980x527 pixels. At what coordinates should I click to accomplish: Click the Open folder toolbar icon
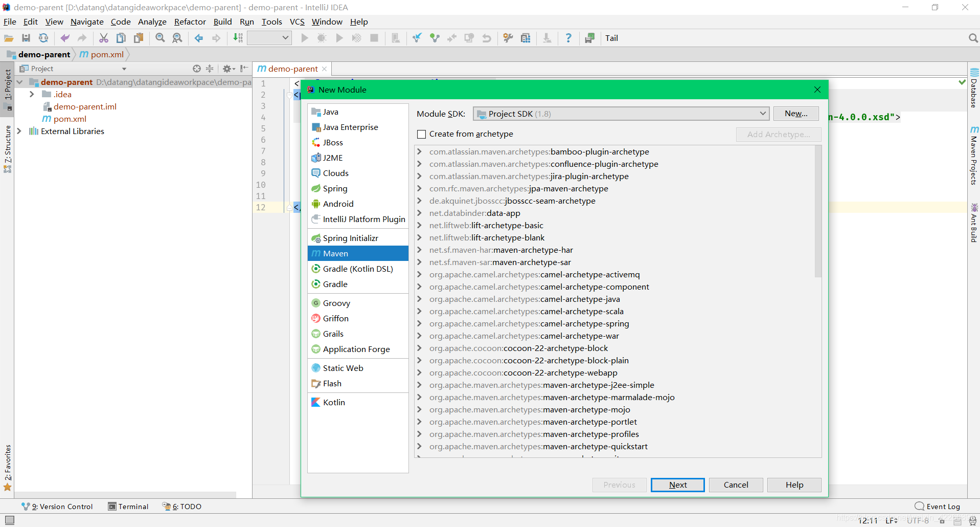tap(9, 38)
